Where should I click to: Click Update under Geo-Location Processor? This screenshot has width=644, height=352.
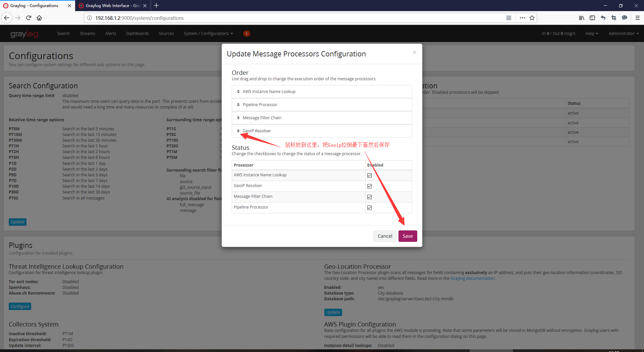[x=333, y=312]
